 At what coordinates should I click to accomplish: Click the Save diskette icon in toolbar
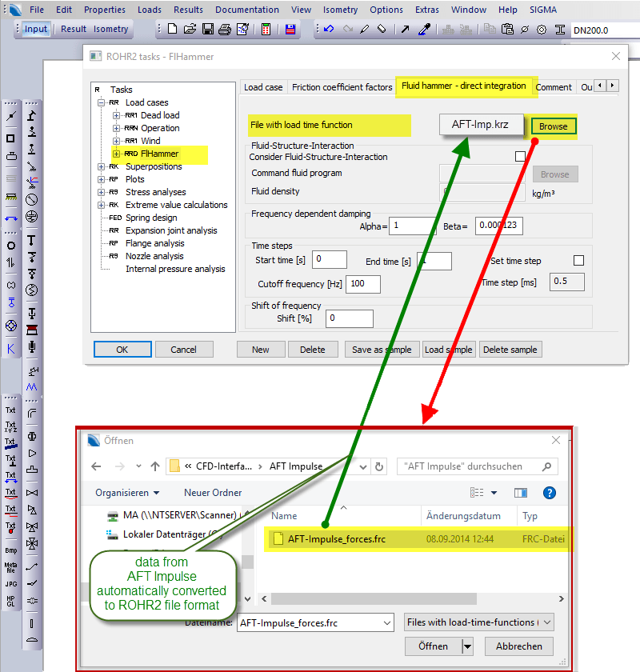tap(207, 30)
